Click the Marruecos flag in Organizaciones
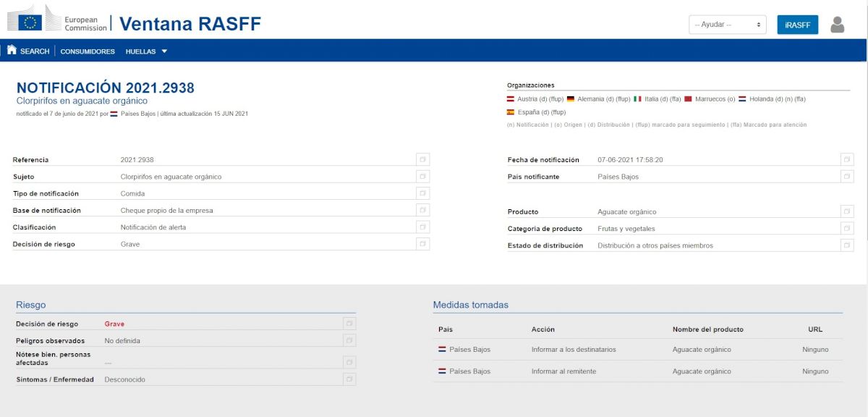Image resolution: width=868 pixels, height=417 pixels. [x=689, y=99]
